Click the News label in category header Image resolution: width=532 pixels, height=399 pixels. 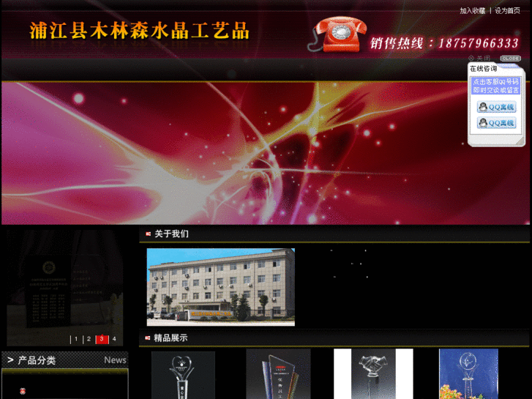click(x=115, y=360)
